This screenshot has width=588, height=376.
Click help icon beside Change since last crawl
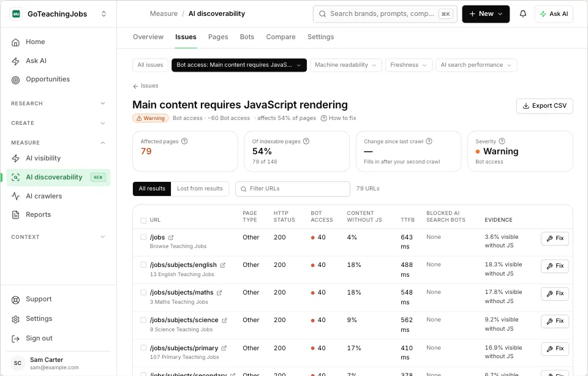(429, 141)
